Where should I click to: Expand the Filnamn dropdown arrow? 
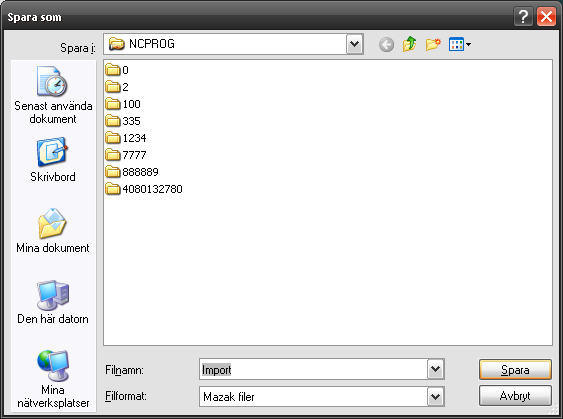(x=436, y=369)
